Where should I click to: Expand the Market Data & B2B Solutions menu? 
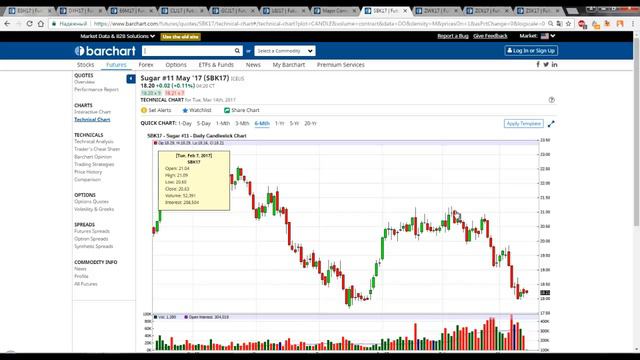point(118,36)
